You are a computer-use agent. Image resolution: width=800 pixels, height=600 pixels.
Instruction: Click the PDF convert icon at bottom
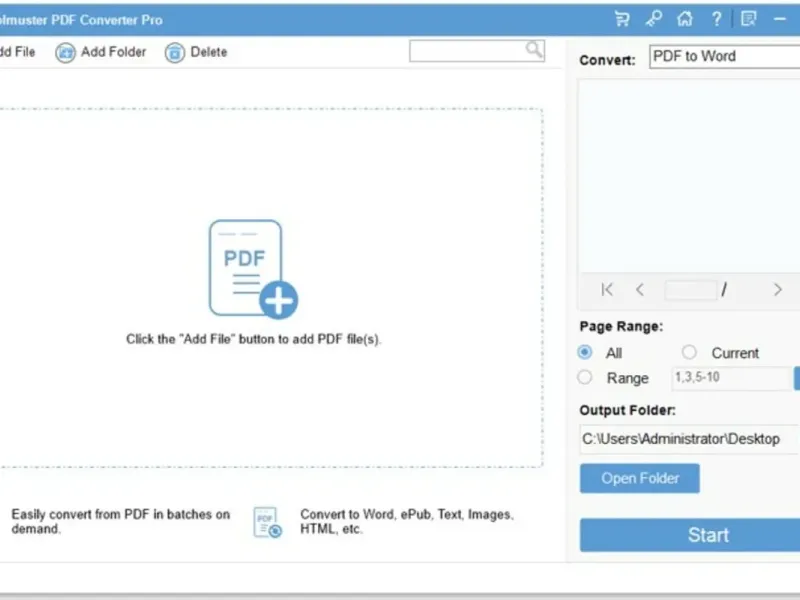coord(267,522)
